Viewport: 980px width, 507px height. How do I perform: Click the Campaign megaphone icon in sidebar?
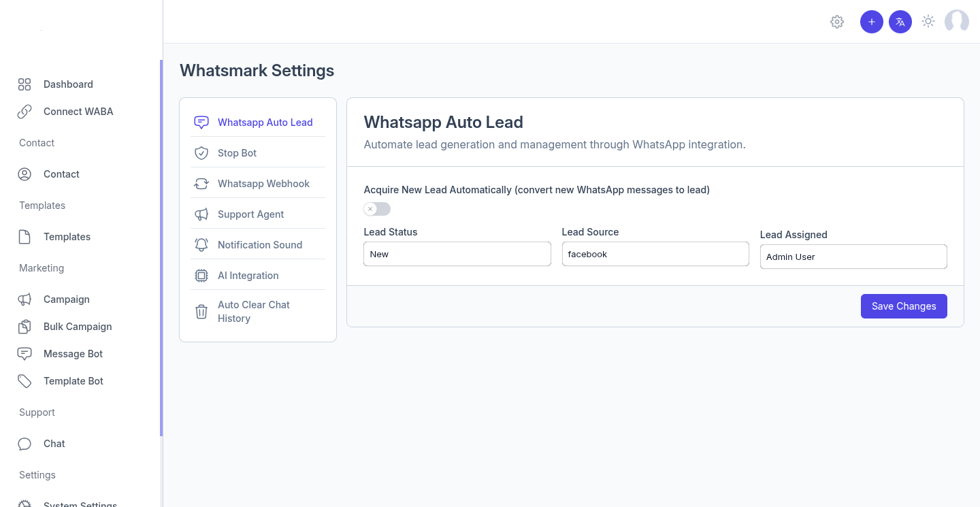pos(24,299)
